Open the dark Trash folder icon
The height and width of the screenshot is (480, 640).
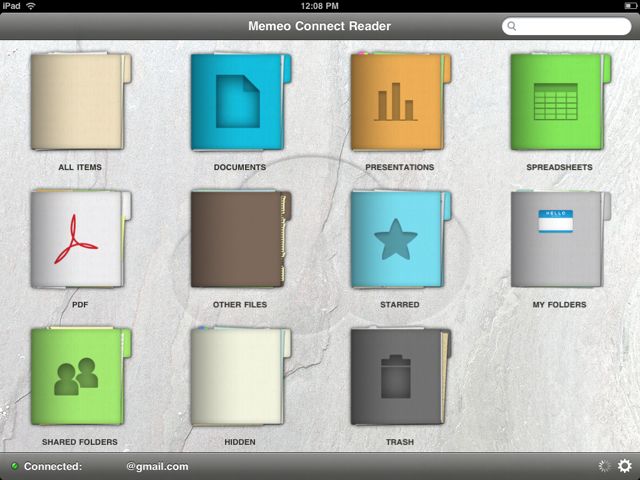[x=401, y=376]
